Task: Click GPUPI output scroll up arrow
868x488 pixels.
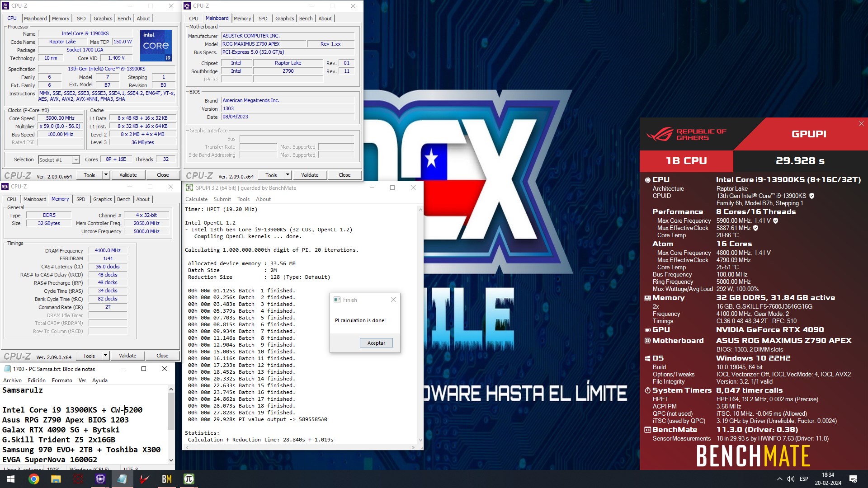Action: click(420, 210)
